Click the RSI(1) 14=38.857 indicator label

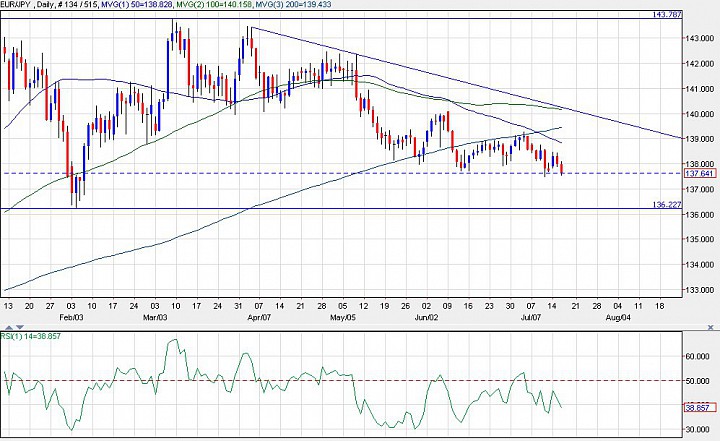(x=30, y=336)
